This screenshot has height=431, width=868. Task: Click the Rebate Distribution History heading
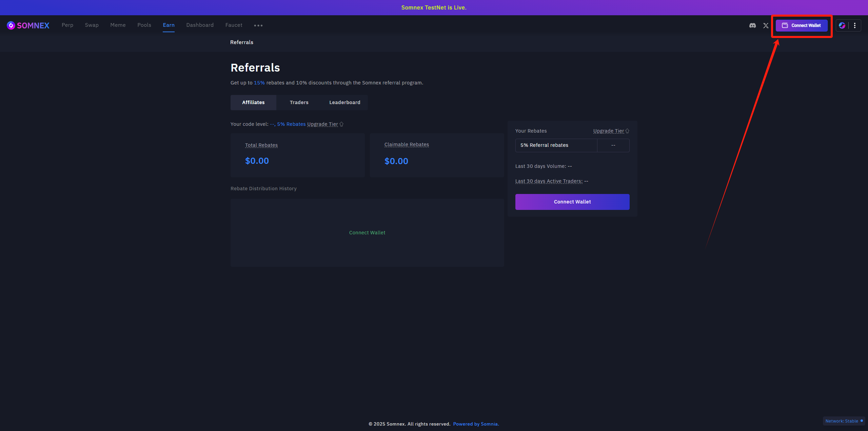pos(263,189)
